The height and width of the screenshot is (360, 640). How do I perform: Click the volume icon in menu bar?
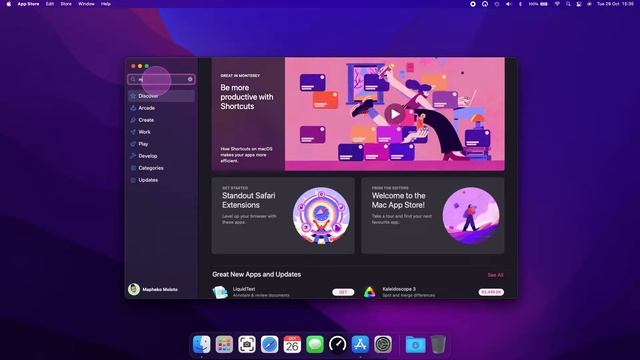(509, 4)
